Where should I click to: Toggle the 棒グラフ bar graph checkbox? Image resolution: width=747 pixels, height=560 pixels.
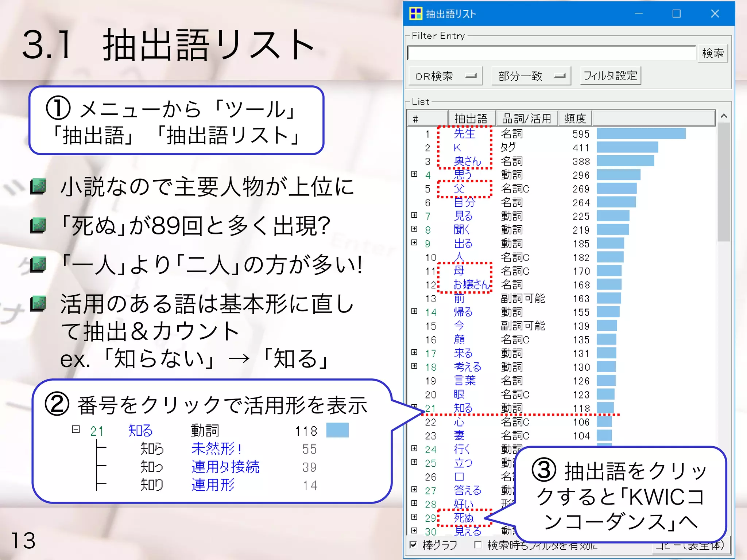[413, 545]
